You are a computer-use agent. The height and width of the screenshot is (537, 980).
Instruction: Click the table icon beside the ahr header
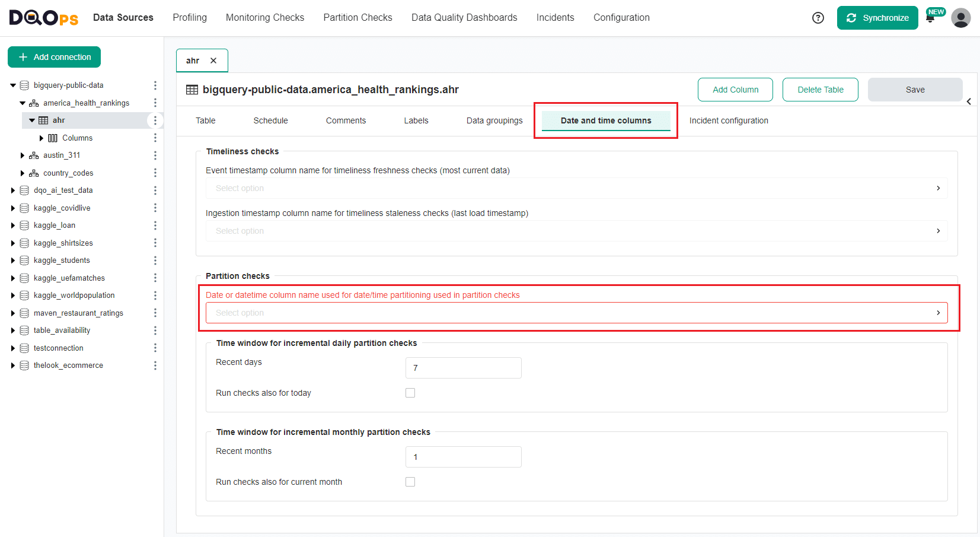coord(192,89)
